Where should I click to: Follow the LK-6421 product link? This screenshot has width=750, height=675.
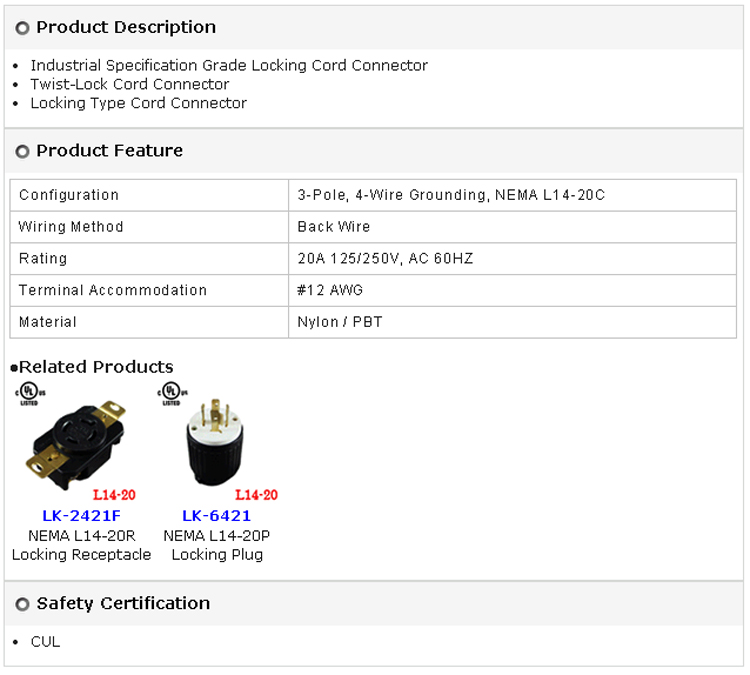216,516
